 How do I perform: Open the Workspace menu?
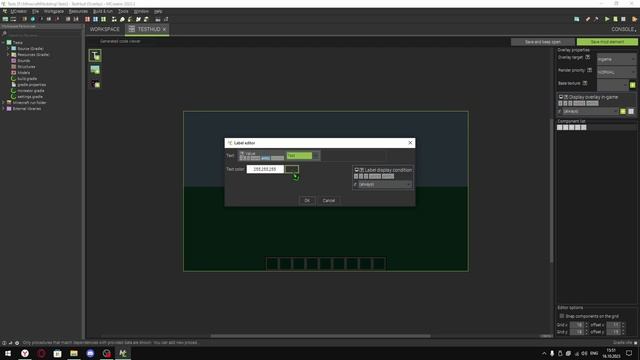(x=53, y=11)
